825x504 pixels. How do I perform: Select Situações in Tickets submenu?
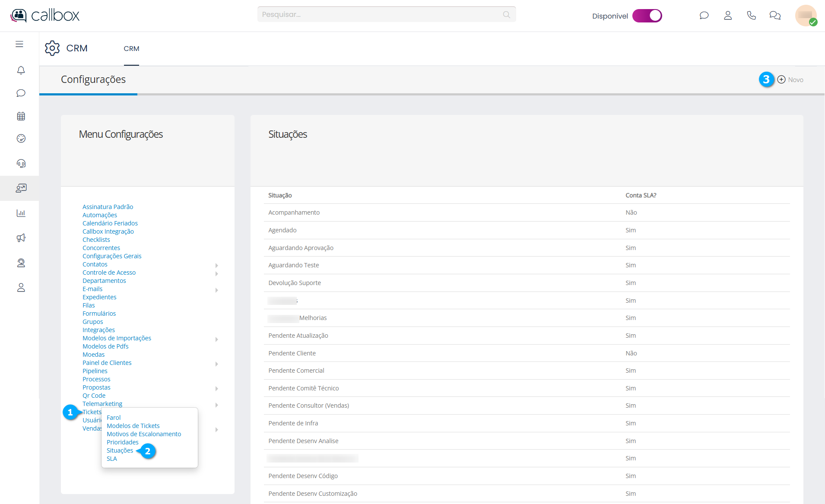coord(120,450)
